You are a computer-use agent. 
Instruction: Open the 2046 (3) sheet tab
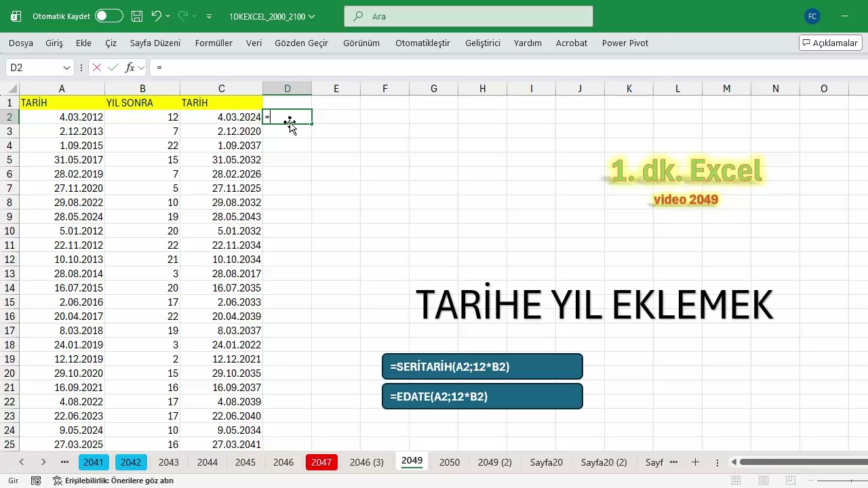pyautogui.click(x=367, y=462)
